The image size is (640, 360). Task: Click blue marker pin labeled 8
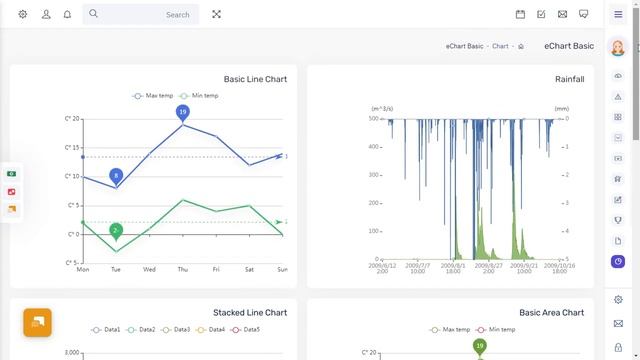(x=116, y=177)
